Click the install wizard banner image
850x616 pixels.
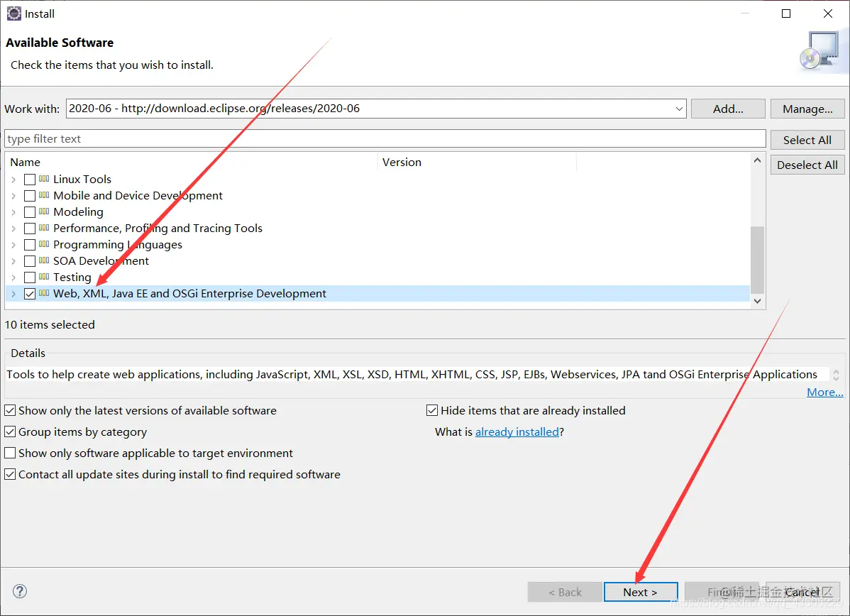[824, 50]
